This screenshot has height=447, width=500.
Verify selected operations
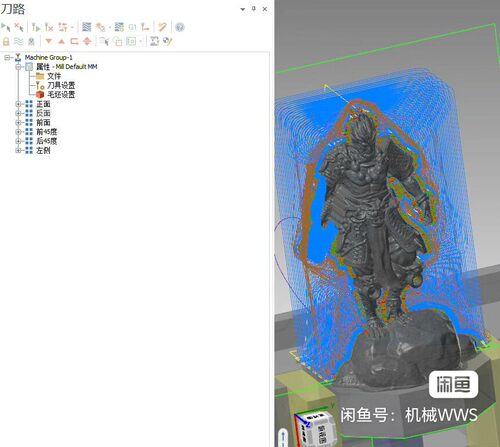click(100, 27)
